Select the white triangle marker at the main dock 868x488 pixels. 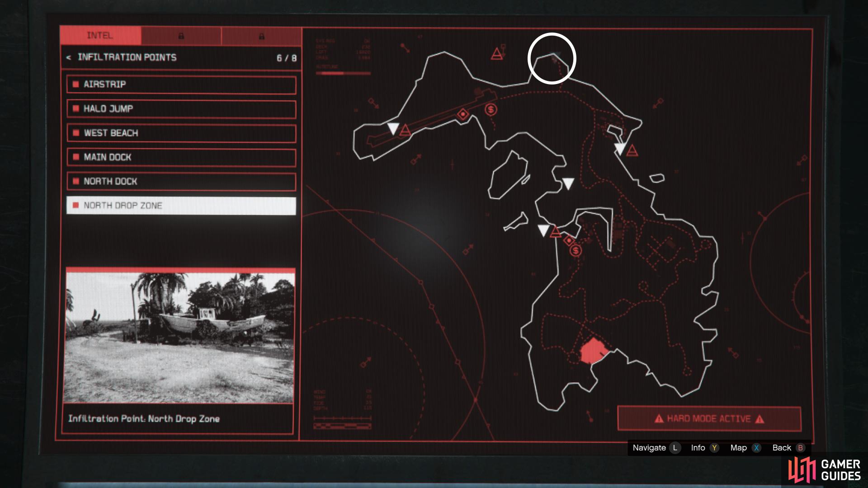543,230
